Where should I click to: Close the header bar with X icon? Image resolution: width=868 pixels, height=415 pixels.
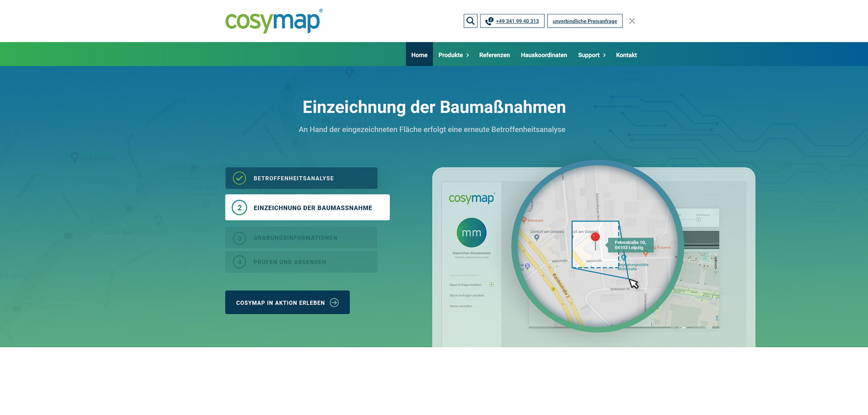(632, 21)
